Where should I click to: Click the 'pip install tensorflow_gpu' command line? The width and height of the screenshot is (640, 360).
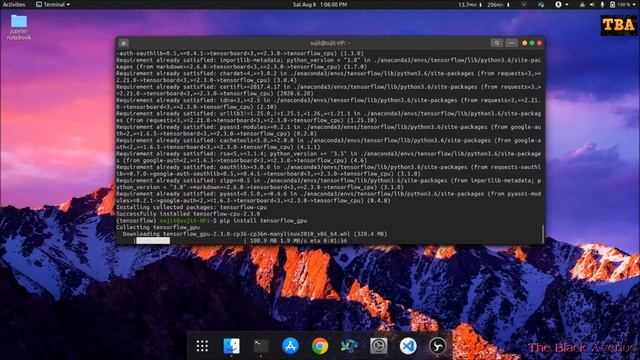263,221
